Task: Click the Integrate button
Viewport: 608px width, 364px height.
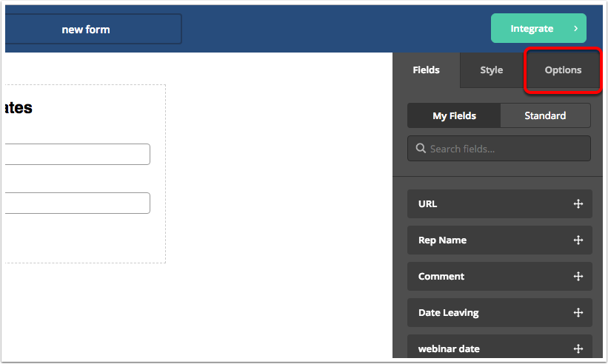Action: click(538, 28)
